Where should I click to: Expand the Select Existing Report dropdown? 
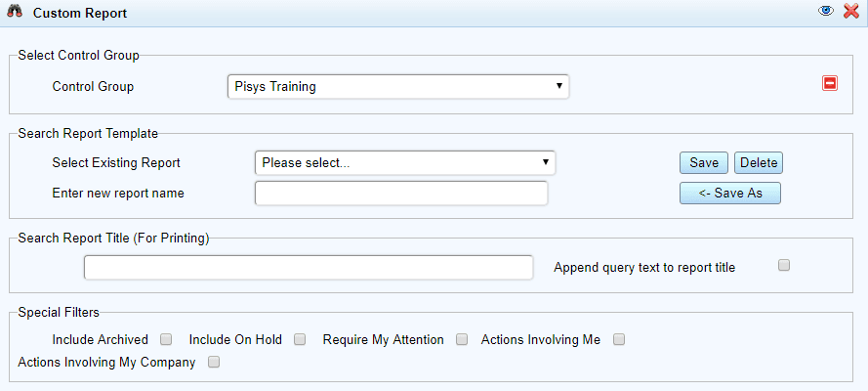tap(404, 163)
